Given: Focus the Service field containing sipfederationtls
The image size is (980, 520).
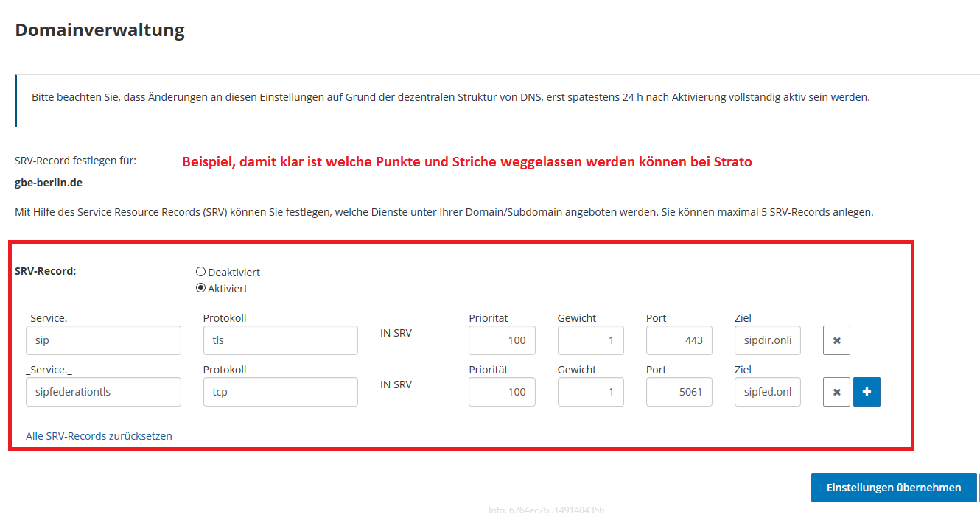Looking at the screenshot, I should [x=103, y=392].
